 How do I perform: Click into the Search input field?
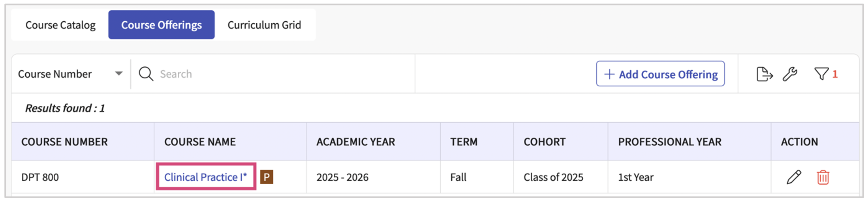276,74
